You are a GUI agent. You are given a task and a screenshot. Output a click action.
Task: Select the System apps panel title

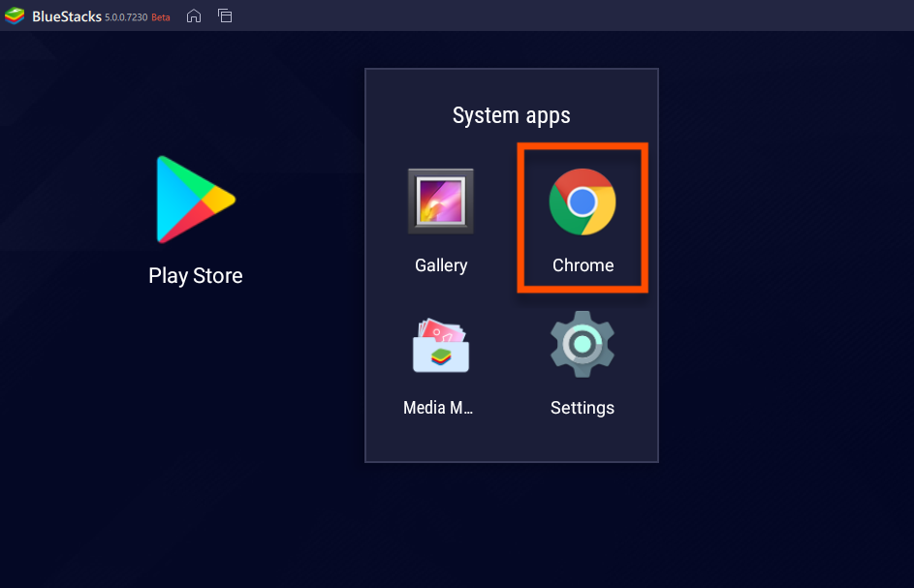(x=511, y=114)
